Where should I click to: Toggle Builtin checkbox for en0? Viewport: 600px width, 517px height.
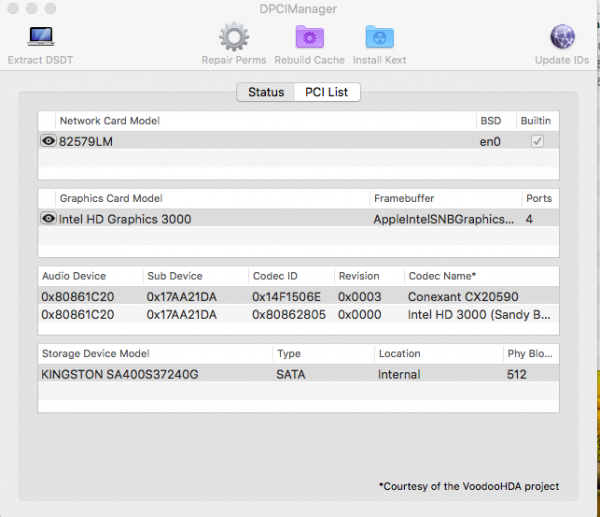point(537,141)
